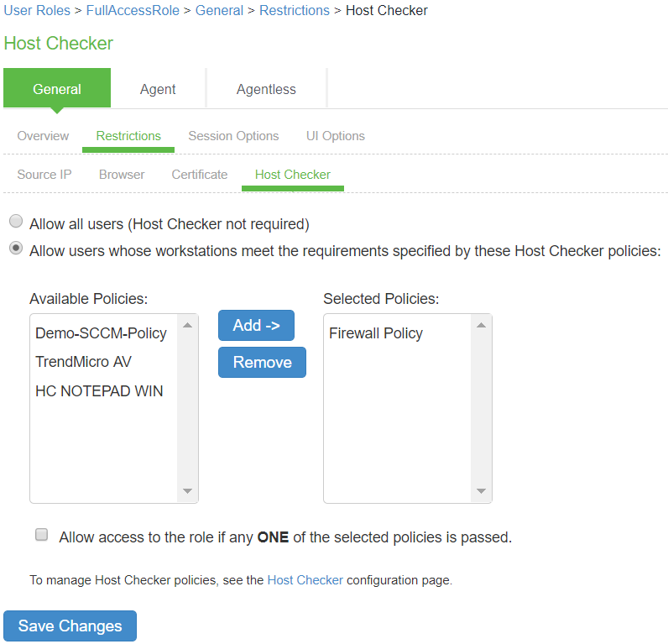
Task: Select Demo-SCCM-Policy in Available Policies
Action: [101, 333]
